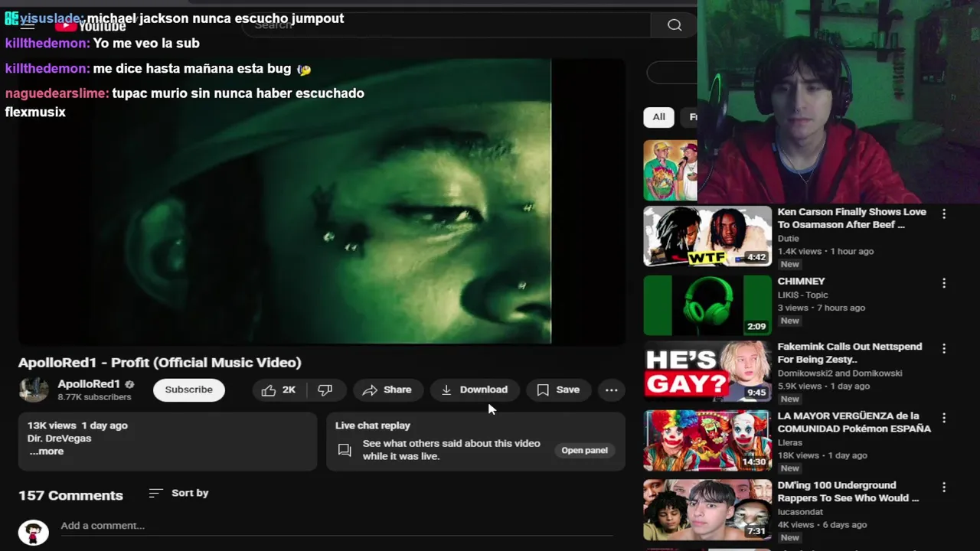This screenshot has height=551, width=980.
Task: Open the CHIMNEY video title
Action: pyautogui.click(x=801, y=281)
